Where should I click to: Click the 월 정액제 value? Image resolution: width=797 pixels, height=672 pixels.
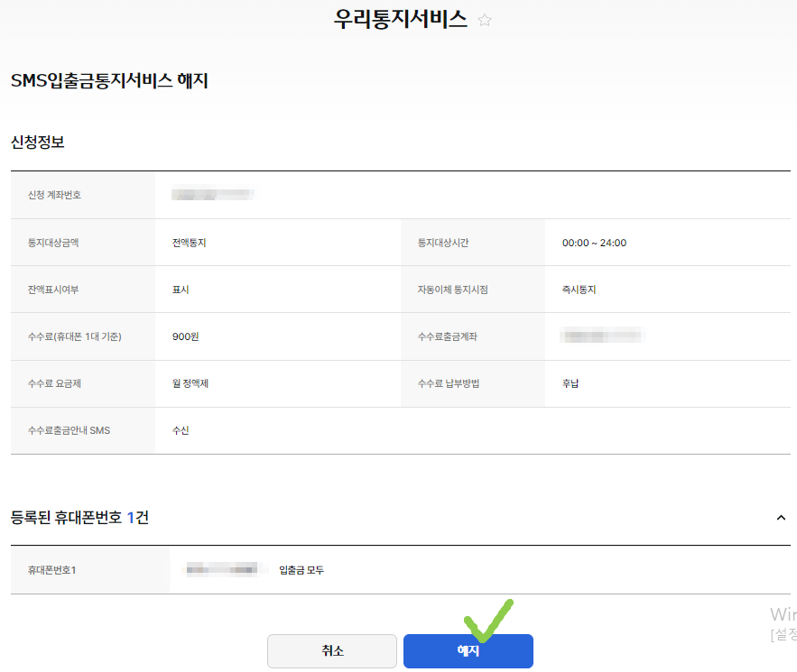click(x=190, y=383)
